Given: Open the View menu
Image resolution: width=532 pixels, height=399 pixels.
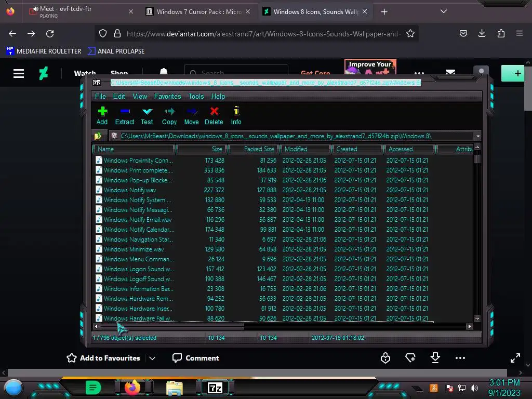Looking at the screenshot, I should [x=140, y=96].
